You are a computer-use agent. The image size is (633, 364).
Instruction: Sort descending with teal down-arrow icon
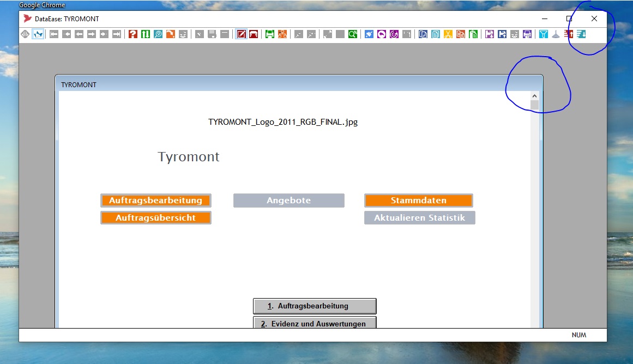[581, 34]
